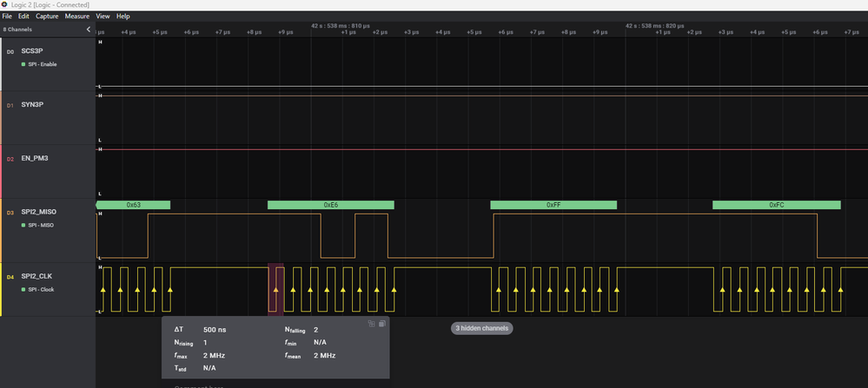The image size is (868, 388).
Task: Select the 0xE6 decoded MISO bubble
Action: click(330, 205)
